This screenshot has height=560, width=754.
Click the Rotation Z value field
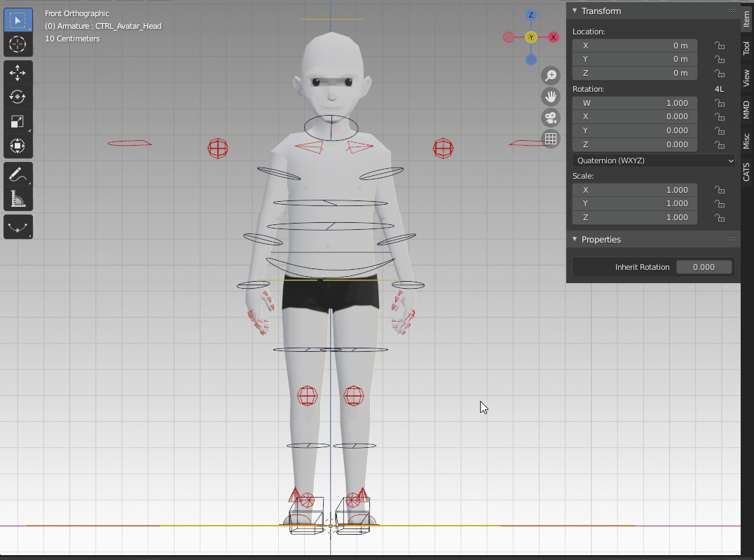(x=635, y=144)
